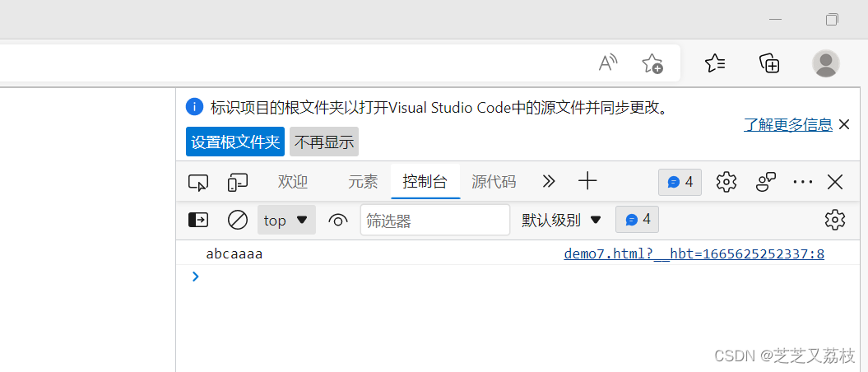Restore down the browser window
Image resolution: width=868 pixels, height=372 pixels.
[x=832, y=20]
